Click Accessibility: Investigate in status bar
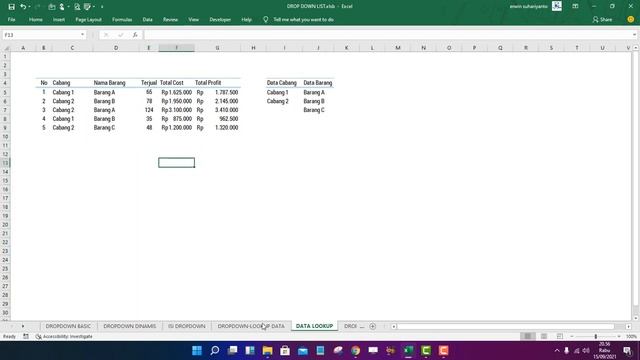 click(64, 336)
